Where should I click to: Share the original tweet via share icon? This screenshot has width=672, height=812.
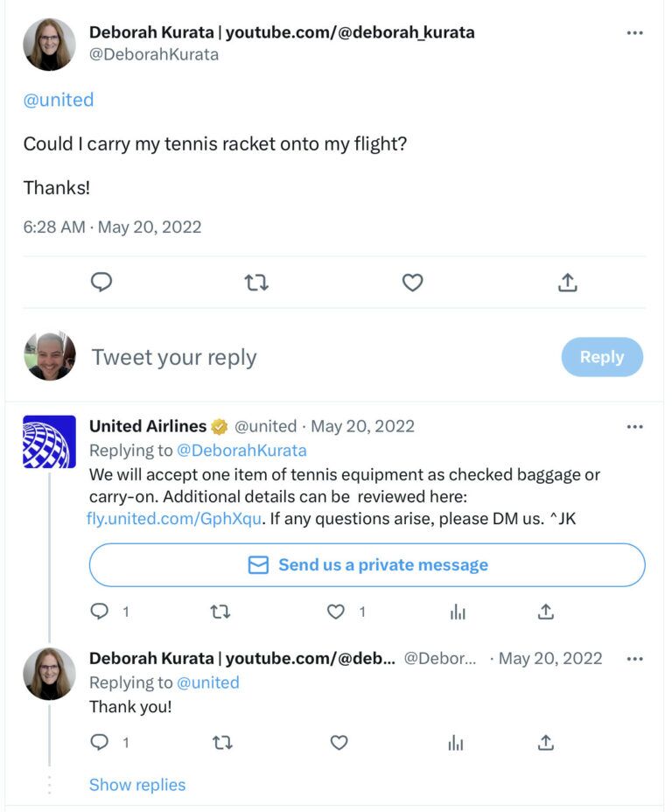[x=567, y=283]
